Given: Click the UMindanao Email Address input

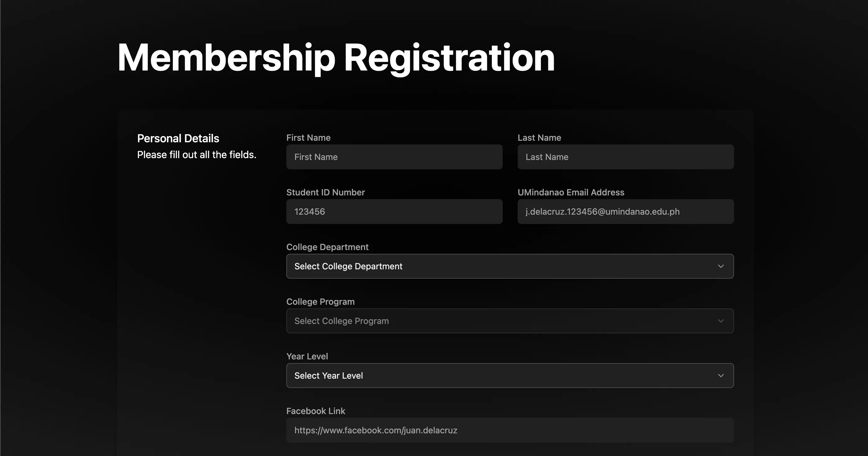Looking at the screenshot, I should 626,212.
